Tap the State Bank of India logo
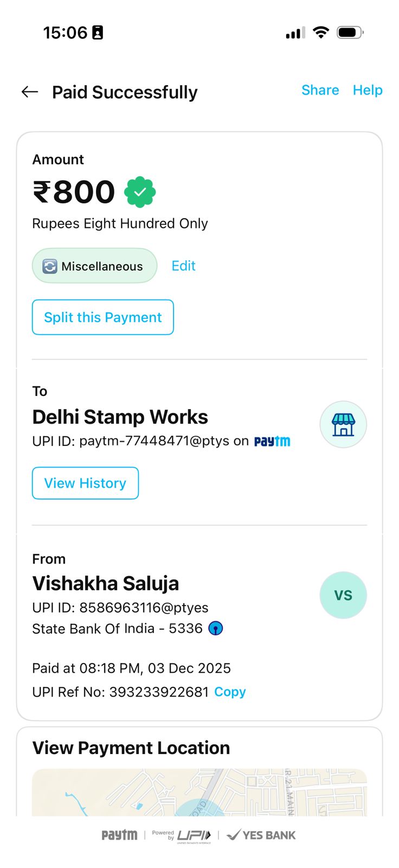The width and height of the screenshot is (399, 868). tap(216, 628)
